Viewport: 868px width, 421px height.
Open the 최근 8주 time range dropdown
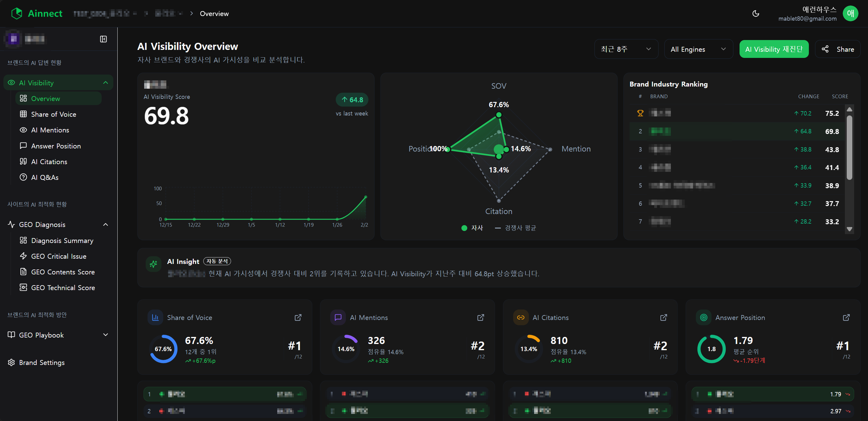[626, 49]
